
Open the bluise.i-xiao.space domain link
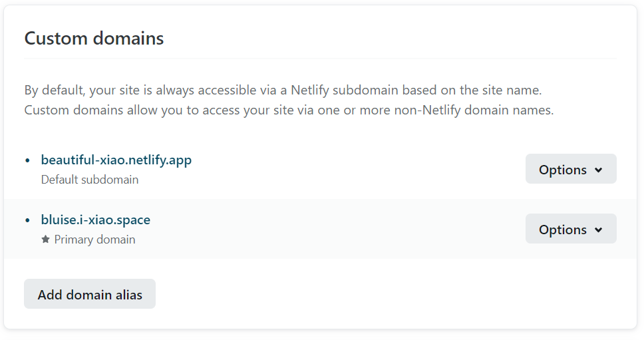pyautogui.click(x=95, y=220)
